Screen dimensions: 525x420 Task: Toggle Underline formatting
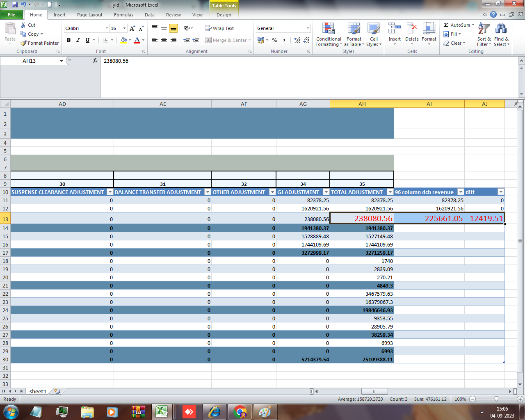[x=87, y=40]
